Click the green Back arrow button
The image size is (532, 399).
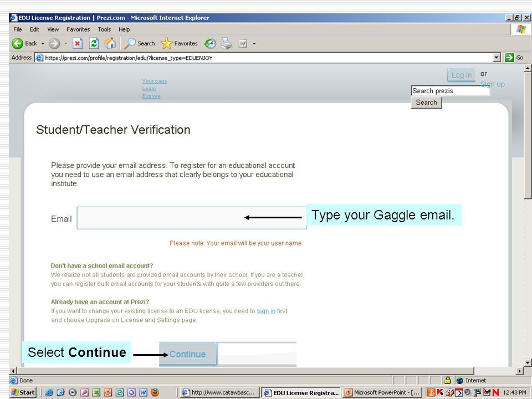tap(17, 43)
